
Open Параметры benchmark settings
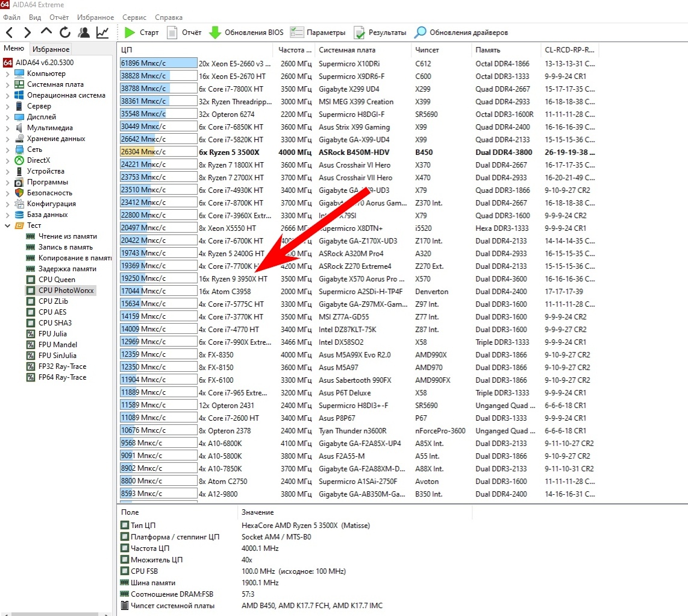tap(317, 33)
